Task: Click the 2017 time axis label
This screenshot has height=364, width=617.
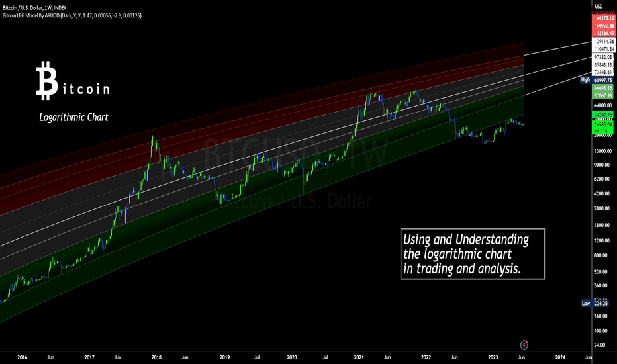Action: click(x=89, y=357)
